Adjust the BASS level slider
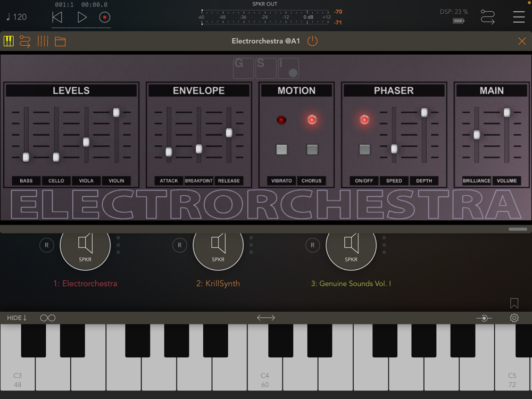This screenshot has height=399, width=532. (x=26, y=157)
